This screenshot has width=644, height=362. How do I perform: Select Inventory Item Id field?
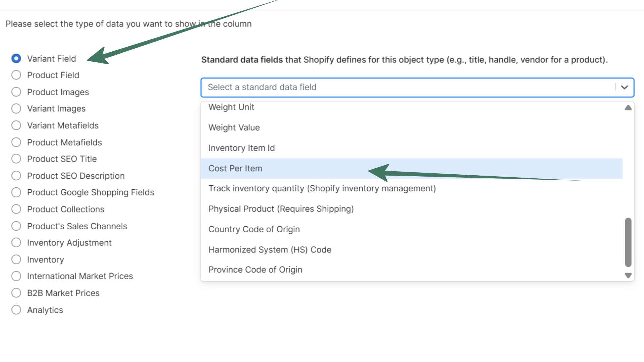241,148
